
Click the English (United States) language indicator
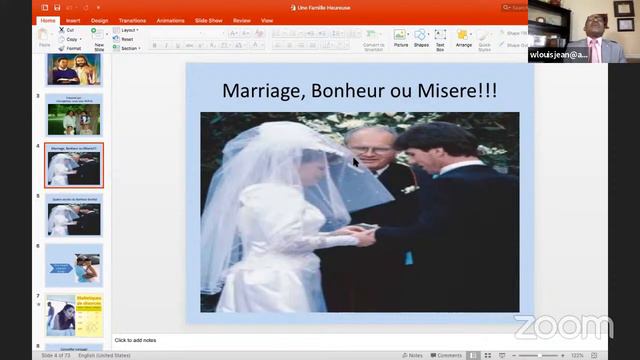(x=104, y=356)
